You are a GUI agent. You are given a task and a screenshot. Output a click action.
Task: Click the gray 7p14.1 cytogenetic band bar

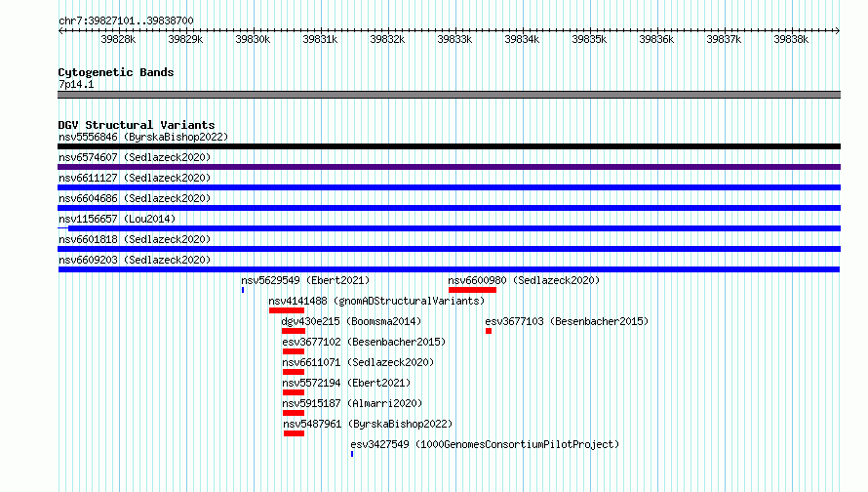449,95
